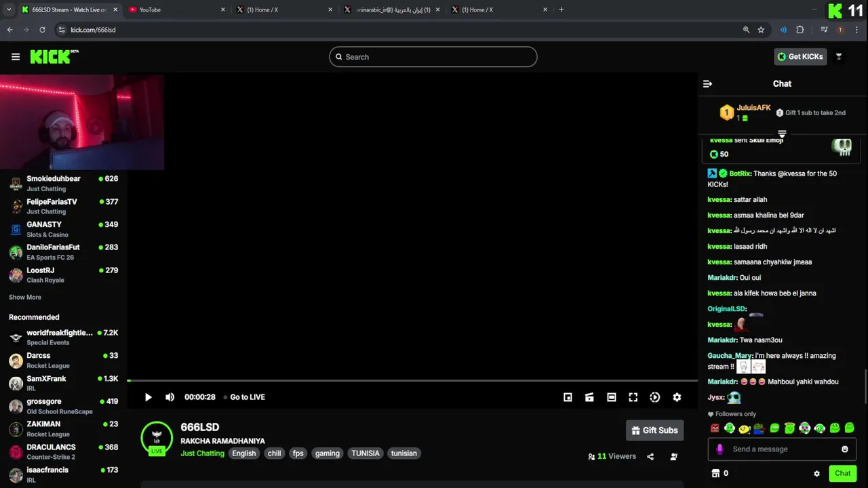
Task: Toggle fullscreen mode
Action: click(x=633, y=397)
